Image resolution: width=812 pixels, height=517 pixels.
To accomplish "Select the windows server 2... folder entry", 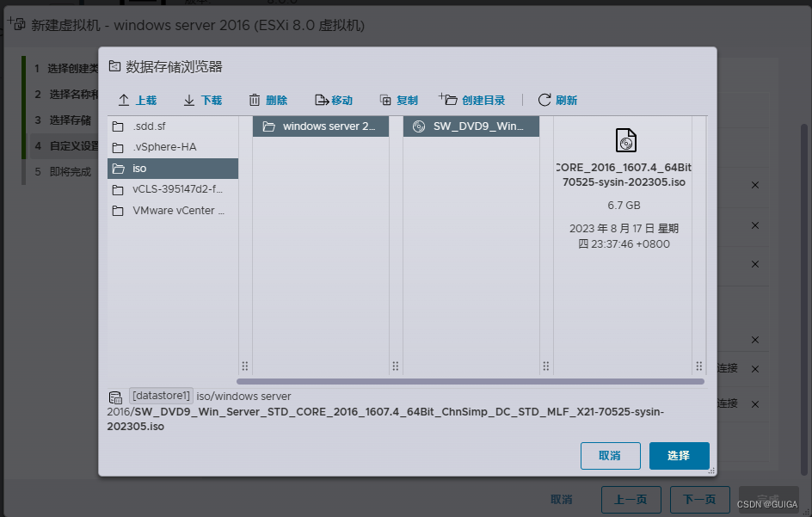I will coord(321,126).
